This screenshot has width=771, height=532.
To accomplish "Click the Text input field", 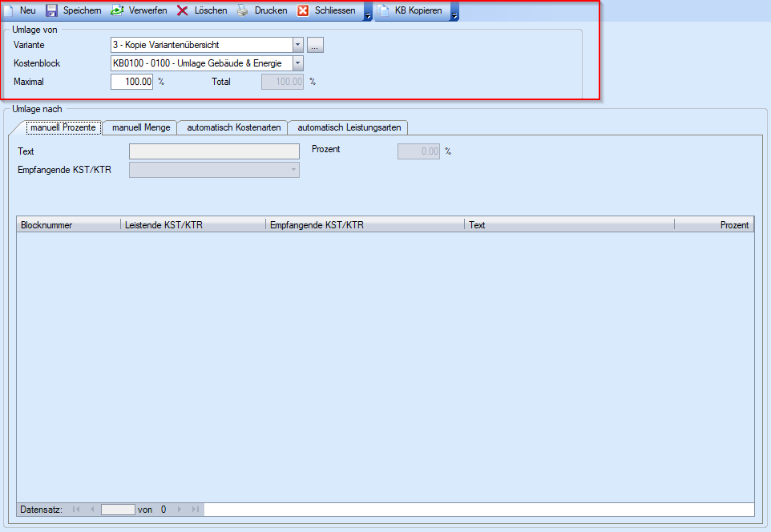I will [214, 151].
